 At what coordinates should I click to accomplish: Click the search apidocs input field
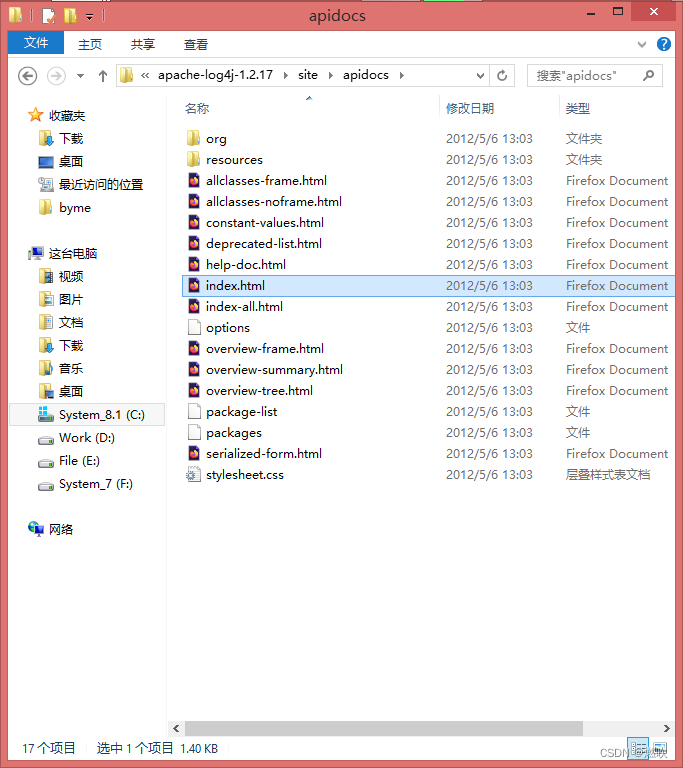pos(585,75)
